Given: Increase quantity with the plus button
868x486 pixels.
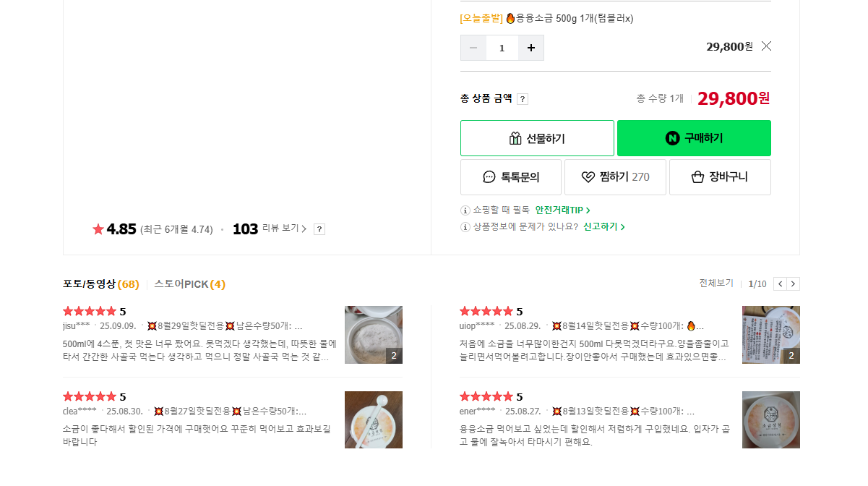Looking at the screenshot, I should pyautogui.click(x=531, y=48).
